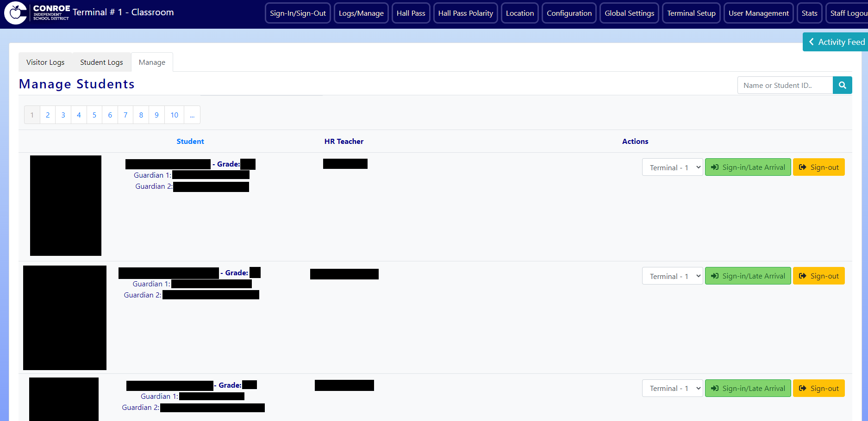Sign out the third student
This screenshot has height=421, width=868.
pos(818,389)
